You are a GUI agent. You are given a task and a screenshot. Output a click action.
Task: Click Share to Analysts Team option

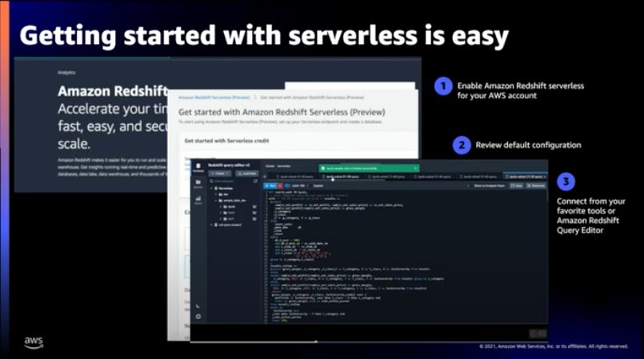pos(490,185)
